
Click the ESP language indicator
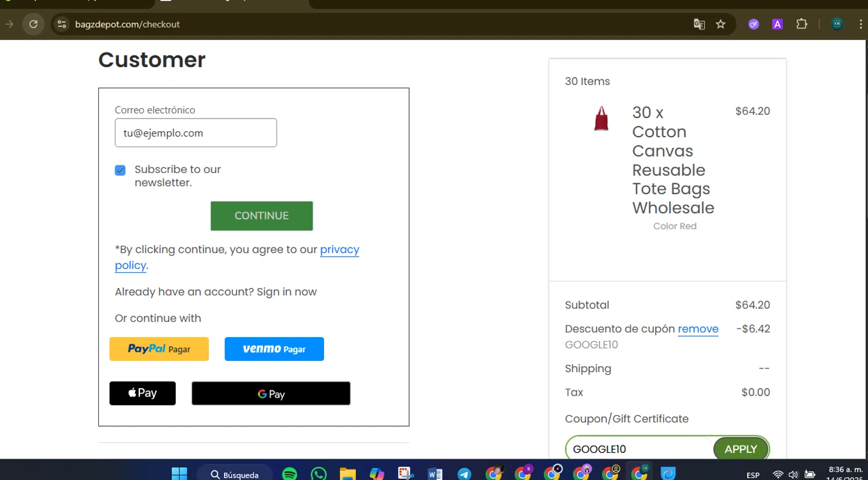[x=753, y=475]
